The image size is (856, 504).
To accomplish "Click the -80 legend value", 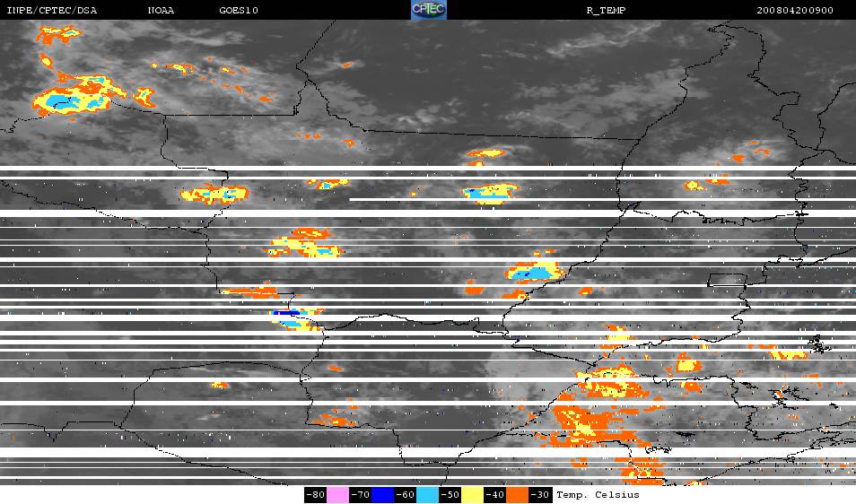I will pos(316,495).
